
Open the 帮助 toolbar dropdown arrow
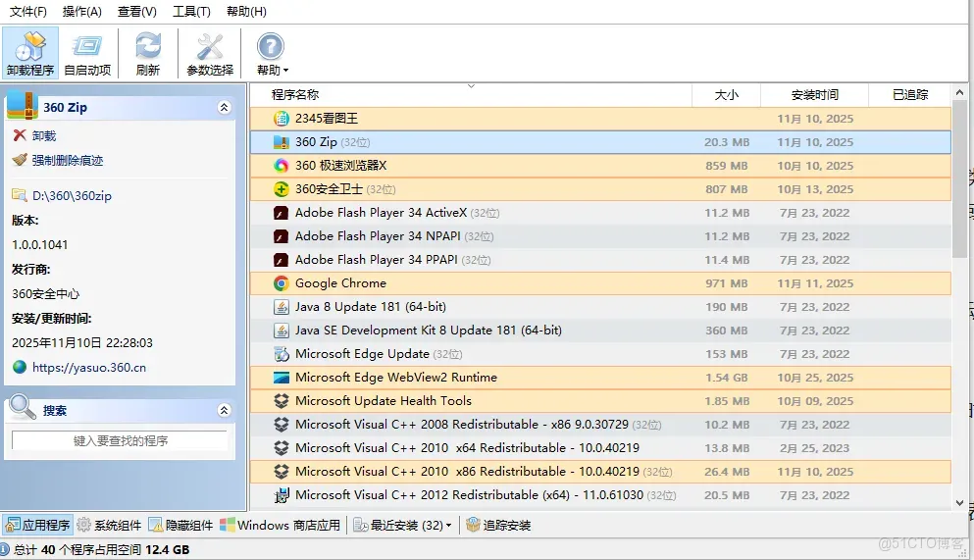(x=285, y=71)
